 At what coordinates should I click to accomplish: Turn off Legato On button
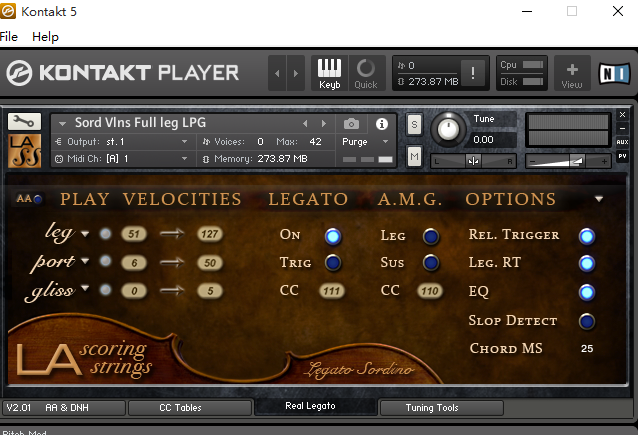333,236
